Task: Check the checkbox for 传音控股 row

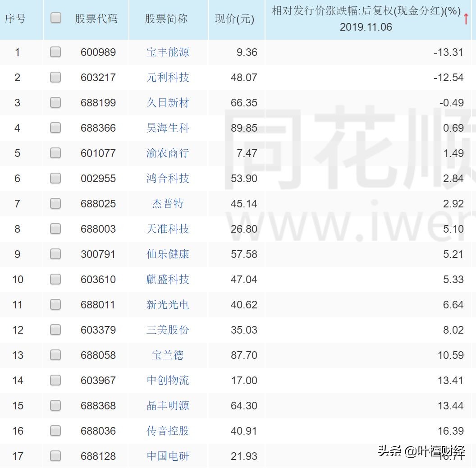Action: pos(55,431)
